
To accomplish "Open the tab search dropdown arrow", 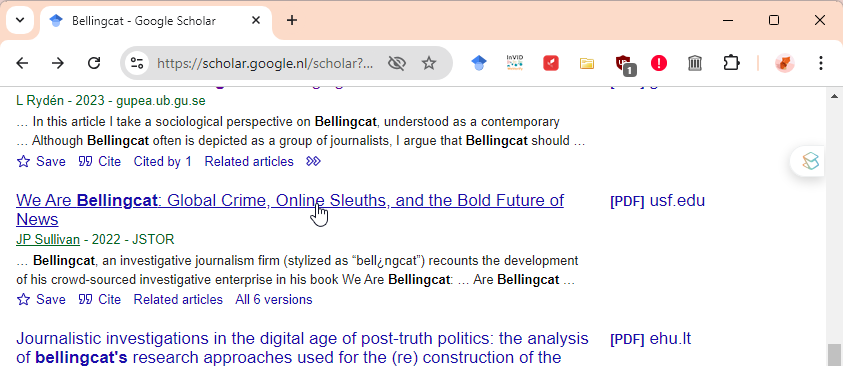I will [20, 20].
